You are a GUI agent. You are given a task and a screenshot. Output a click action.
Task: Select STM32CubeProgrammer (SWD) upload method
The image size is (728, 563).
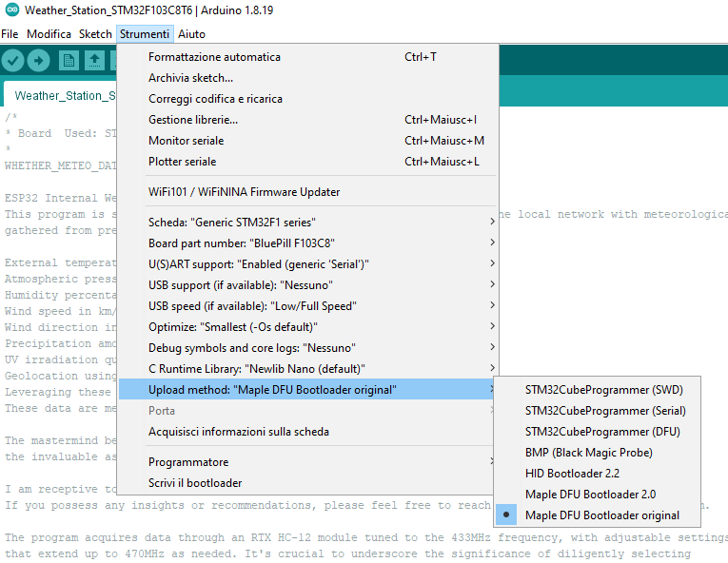point(597,390)
